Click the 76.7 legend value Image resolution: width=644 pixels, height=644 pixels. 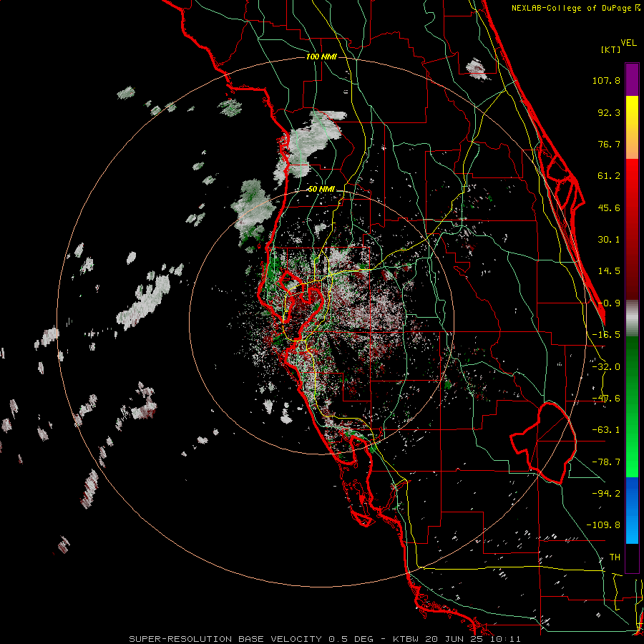[609, 144]
